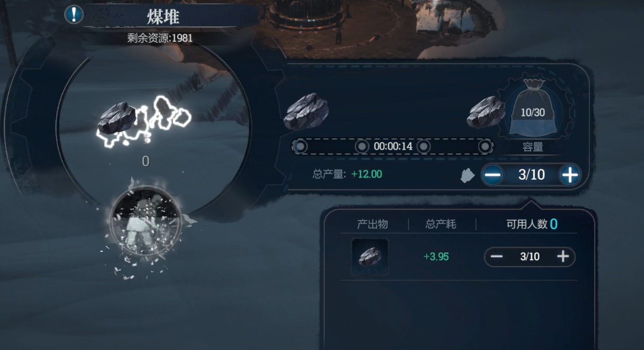Click the worker silhouette icon beside the large minus

tap(467, 176)
